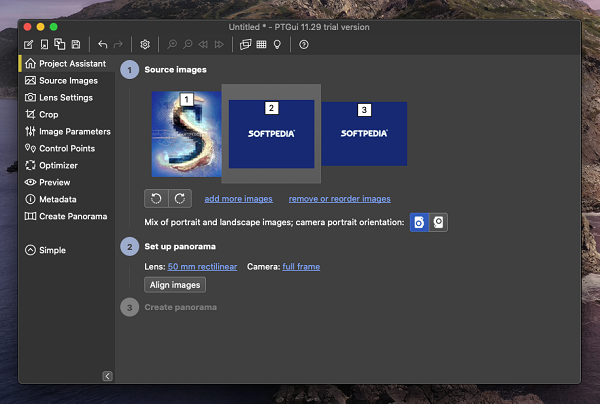600x404 pixels.
Task: Click the undo arrow in toolbar
Action: point(102,45)
